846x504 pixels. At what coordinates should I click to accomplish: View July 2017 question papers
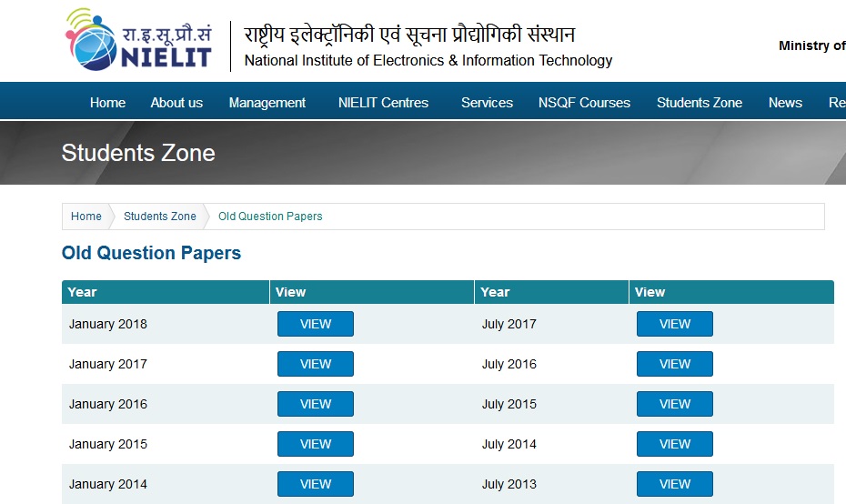coord(674,324)
